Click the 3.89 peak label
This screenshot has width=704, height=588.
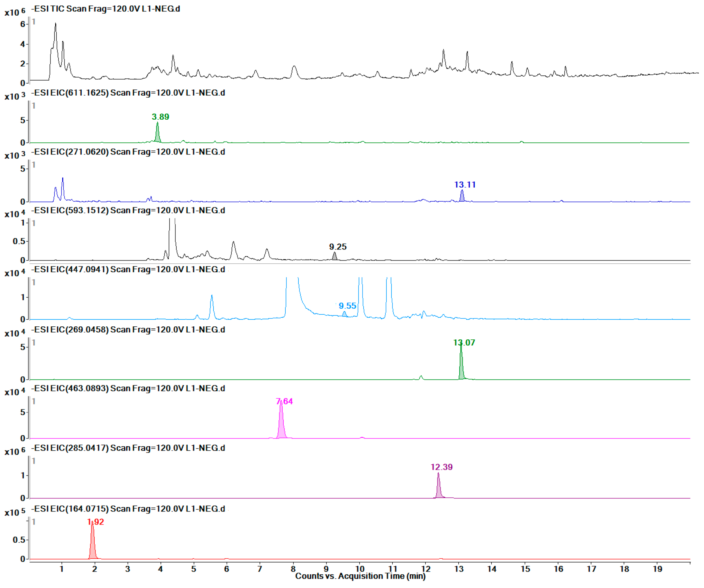160,117
